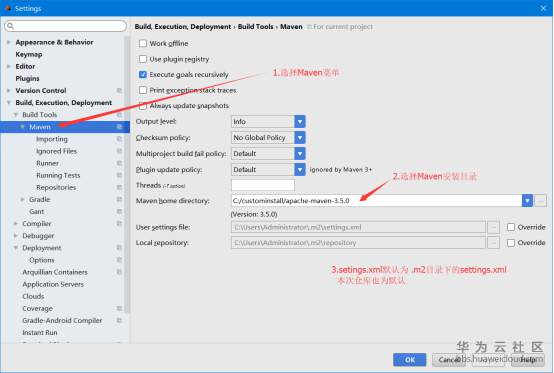Image resolution: width=554 pixels, height=373 pixels.
Task: Open Maven home directory dropdown arrow
Action: click(x=527, y=201)
